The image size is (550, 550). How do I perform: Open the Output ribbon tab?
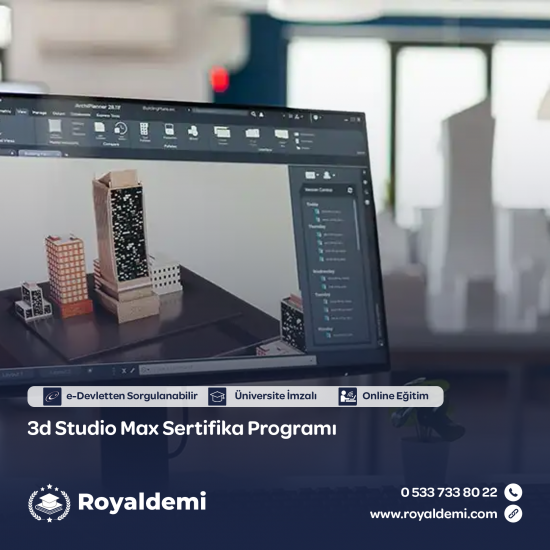59,113
